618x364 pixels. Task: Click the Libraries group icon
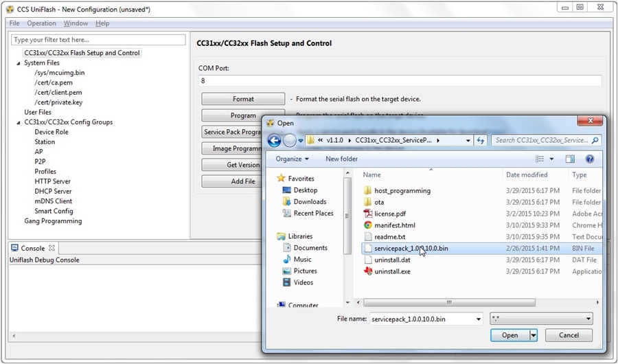281,236
